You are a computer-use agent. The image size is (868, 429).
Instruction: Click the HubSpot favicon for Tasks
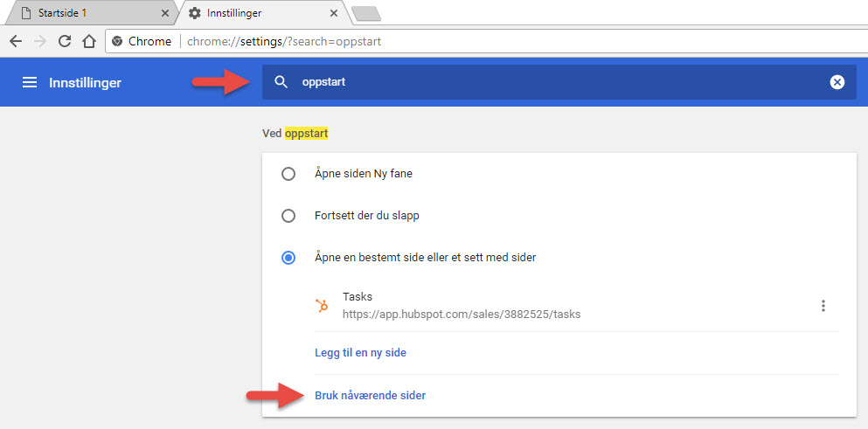[323, 306]
